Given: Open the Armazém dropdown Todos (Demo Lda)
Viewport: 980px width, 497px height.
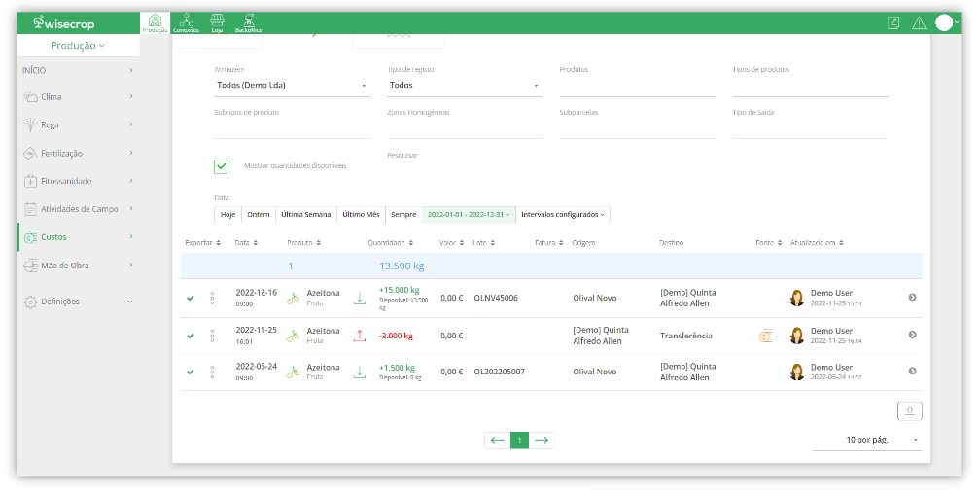Looking at the screenshot, I should tap(292, 85).
